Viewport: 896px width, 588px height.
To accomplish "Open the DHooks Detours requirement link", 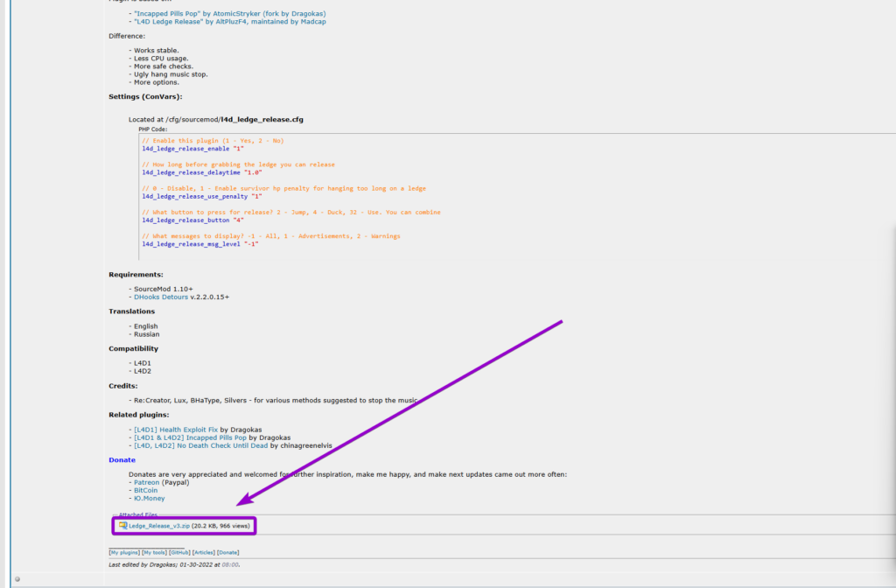I will [160, 296].
